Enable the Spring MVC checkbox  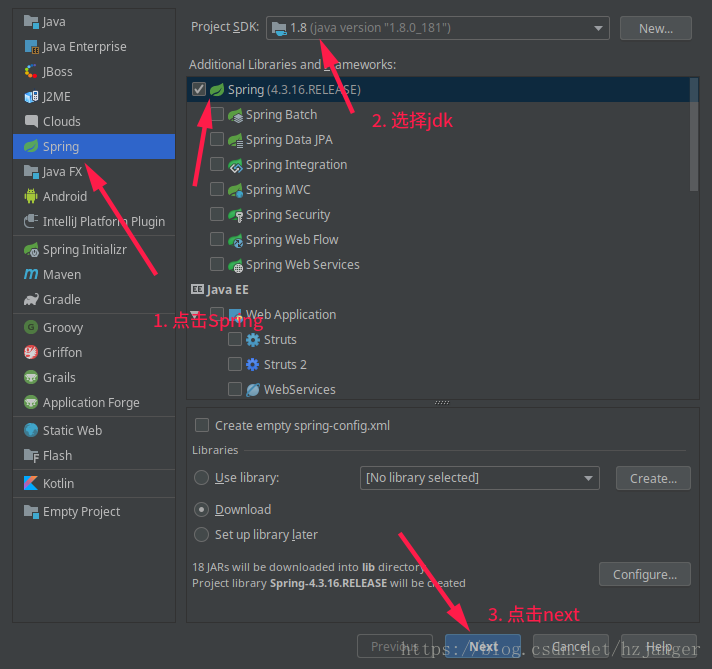[217, 189]
